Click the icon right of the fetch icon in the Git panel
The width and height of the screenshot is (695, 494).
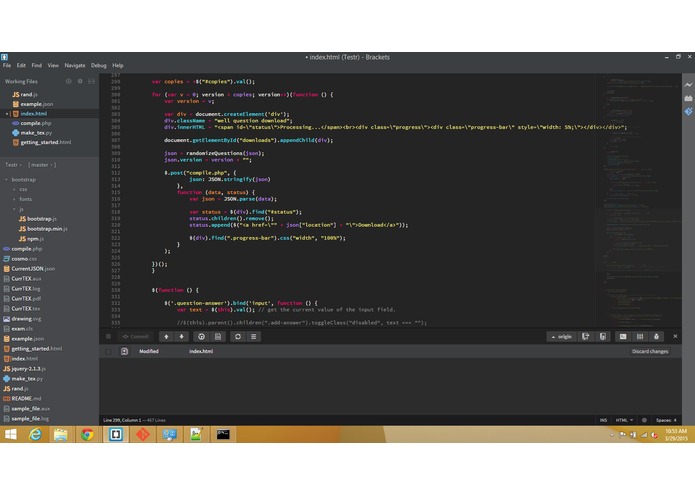click(603, 337)
